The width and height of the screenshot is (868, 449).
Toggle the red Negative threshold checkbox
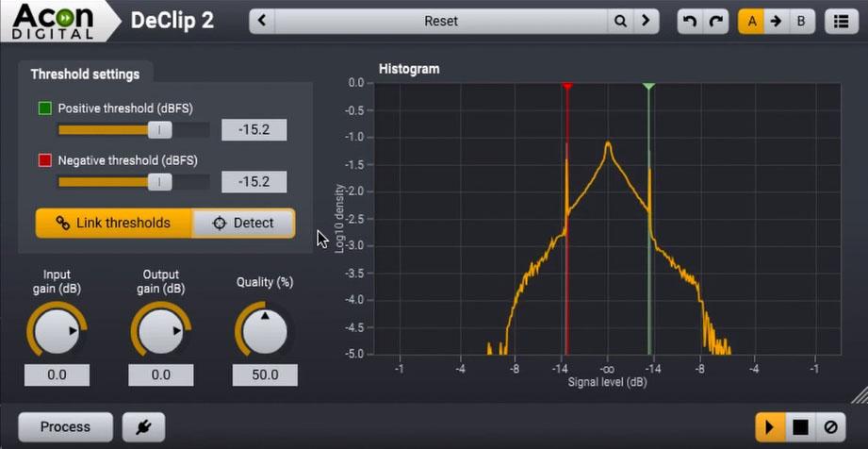coord(45,160)
